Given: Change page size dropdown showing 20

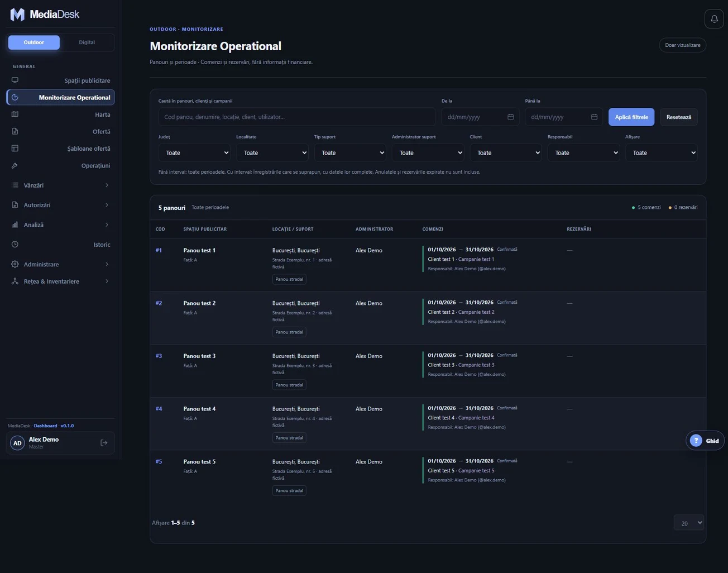Looking at the screenshot, I should pyautogui.click(x=688, y=523).
